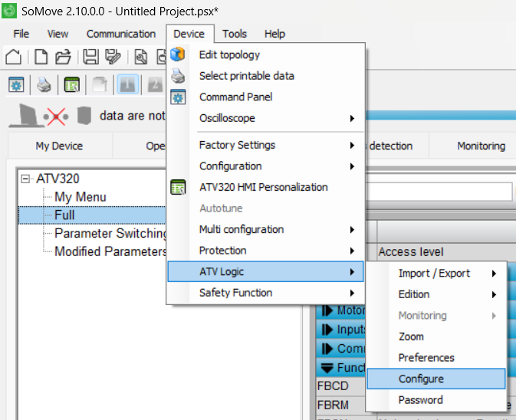Choose Edit topology in Device menu
The width and height of the screenshot is (516, 420).
tap(265, 54)
